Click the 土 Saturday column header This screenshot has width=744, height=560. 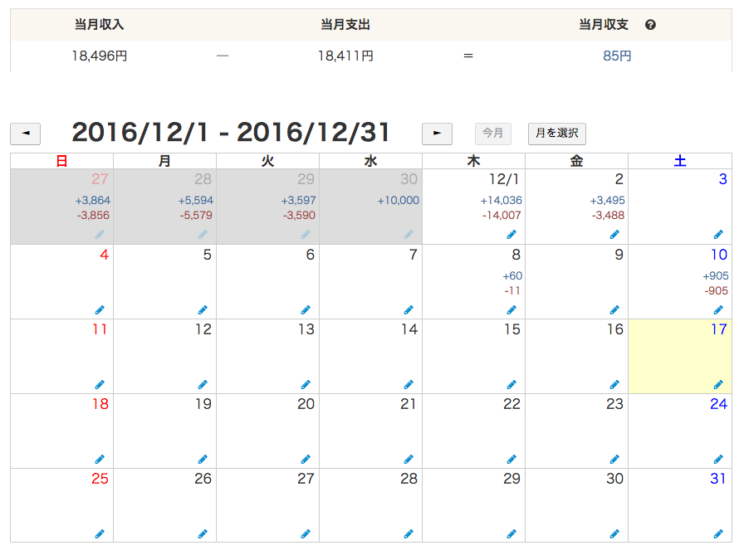[680, 161]
